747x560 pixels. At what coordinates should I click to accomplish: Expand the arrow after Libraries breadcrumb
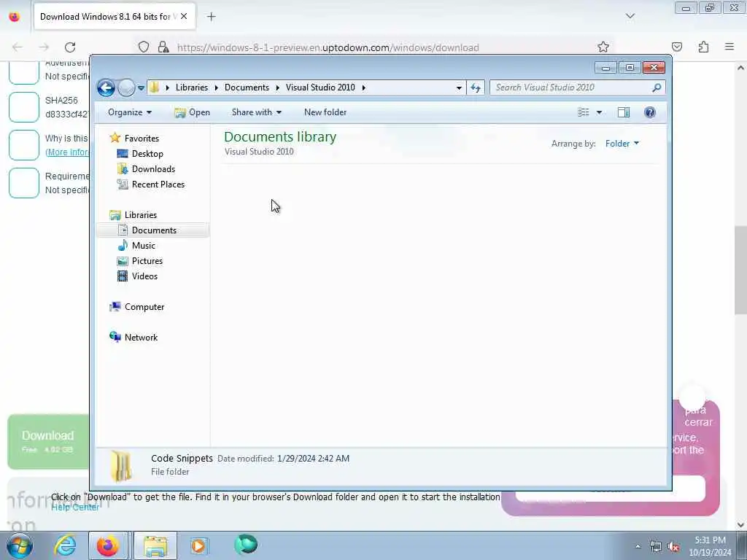click(x=216, y=87)
